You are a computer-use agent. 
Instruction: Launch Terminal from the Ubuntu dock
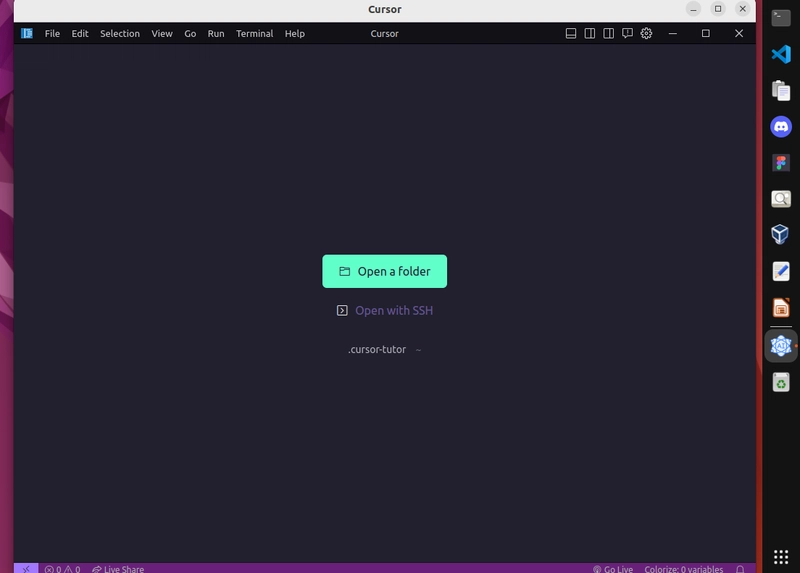pos(781,18)
